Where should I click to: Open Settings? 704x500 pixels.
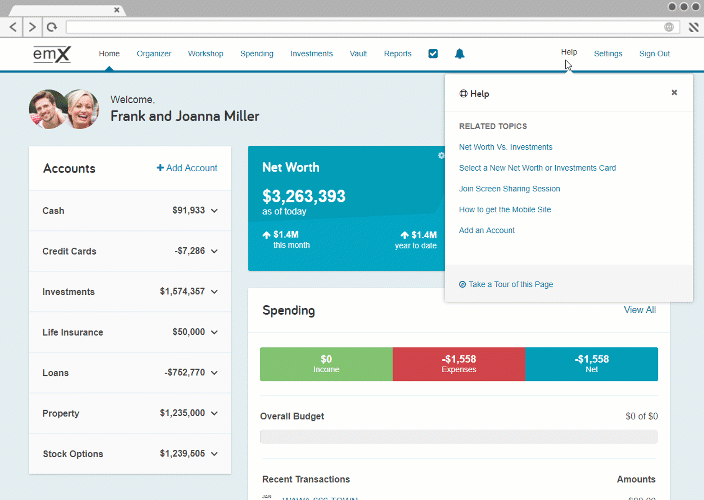coord(608,53)
